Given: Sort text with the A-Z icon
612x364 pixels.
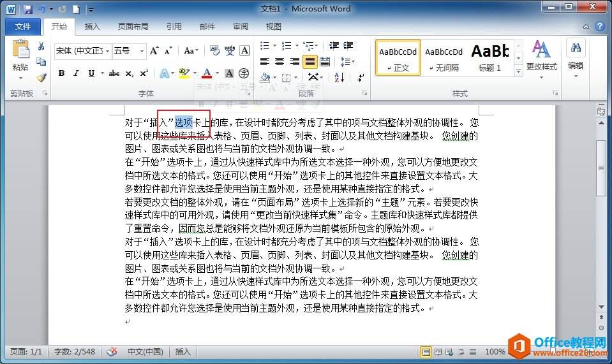Looking at the screenshot, I should (339, 77).
